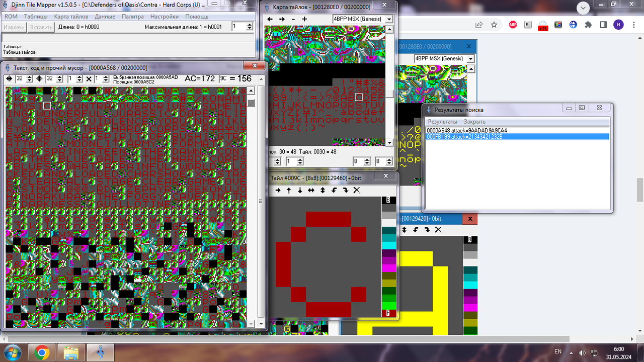Screen dimensions: 644x362
Task: Rotate clockwise in the background tile editor
Action: pos(427,230)
